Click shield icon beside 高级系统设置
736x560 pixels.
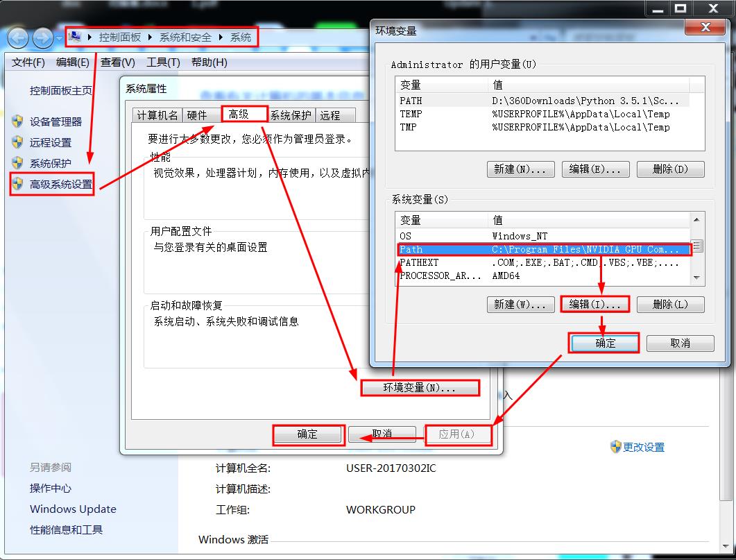(17, 184)
